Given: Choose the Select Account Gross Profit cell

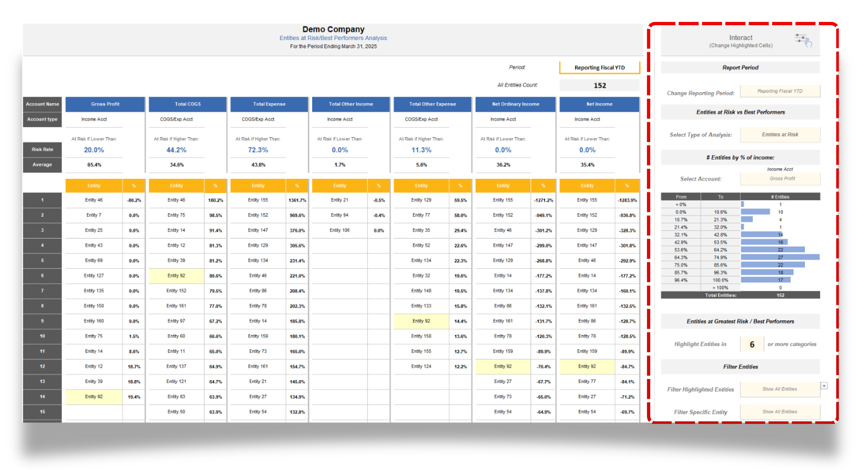Looking at the screenshot, I should [x=780, y=179].
